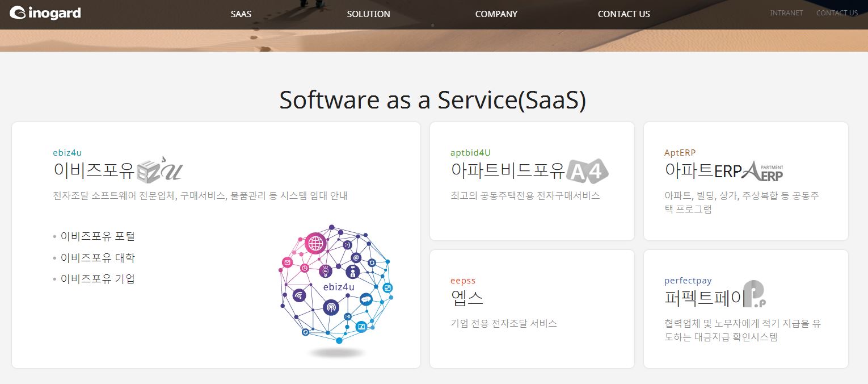Screen dimensions: 868x384
Task: Open the 아파트ERP heading
Action: pyautogui.click(x=703, y=170)
